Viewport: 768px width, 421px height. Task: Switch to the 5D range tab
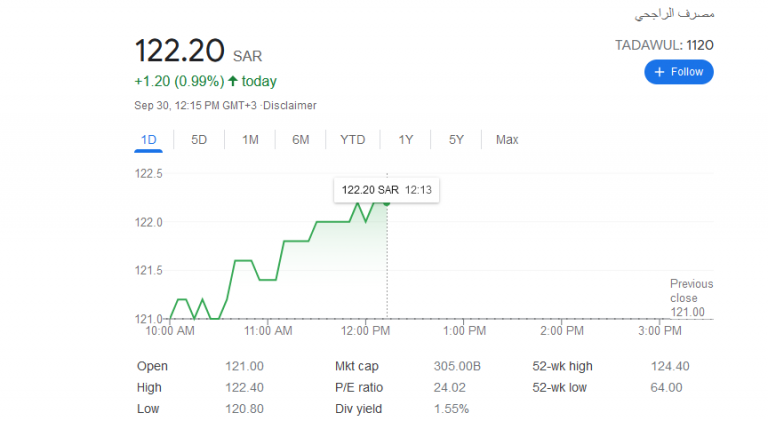pyautogui.click(x=199, y=140)
